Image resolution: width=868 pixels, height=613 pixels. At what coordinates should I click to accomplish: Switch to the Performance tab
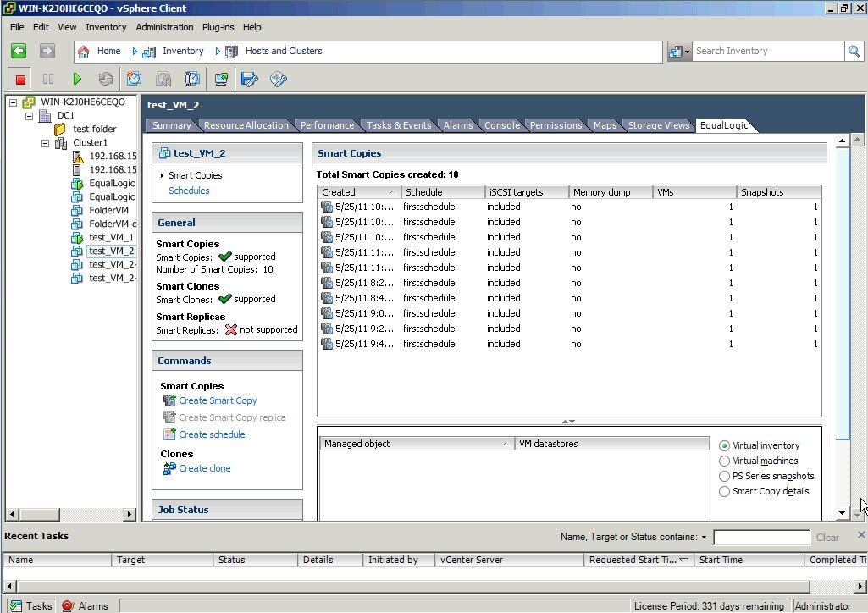(x=327, y=125)
